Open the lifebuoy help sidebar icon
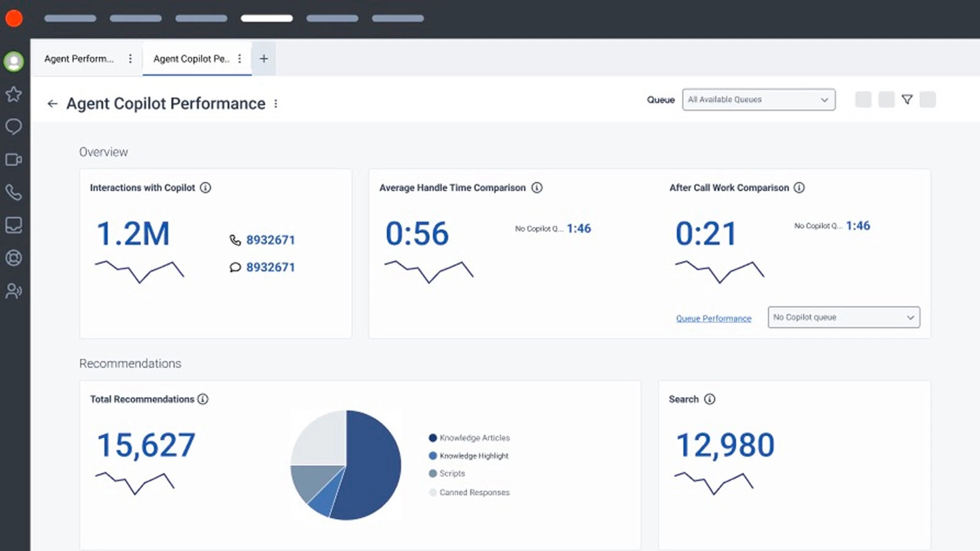The width and height of the screenshot is (980, 551). click(13, 258)
